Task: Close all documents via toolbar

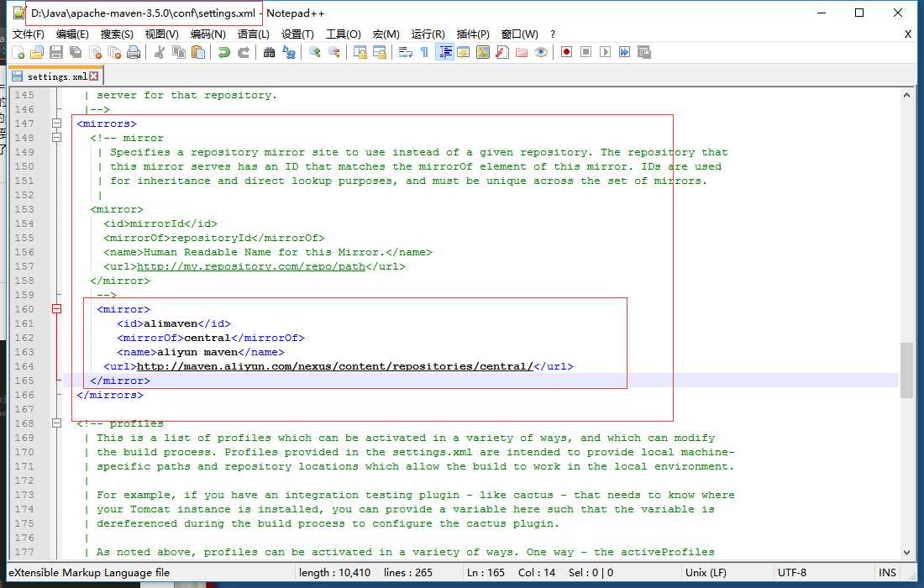Action: 114,52
